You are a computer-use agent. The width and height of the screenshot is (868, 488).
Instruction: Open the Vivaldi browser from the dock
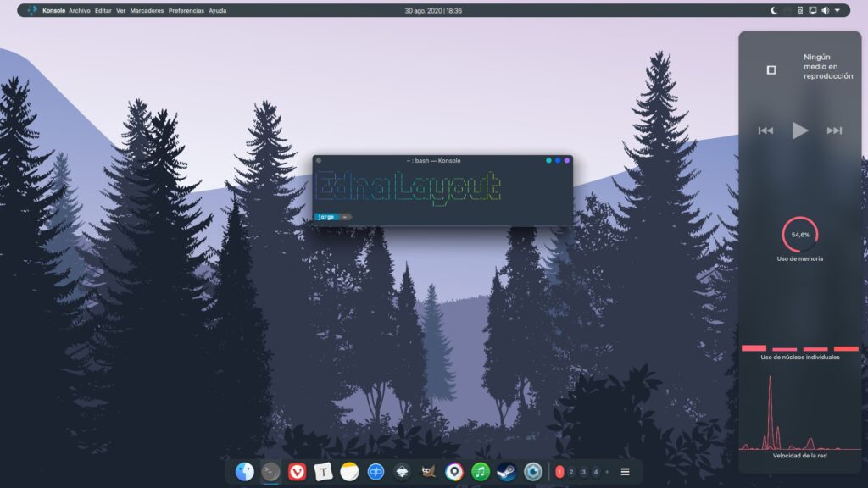click(x=298, y=472)
